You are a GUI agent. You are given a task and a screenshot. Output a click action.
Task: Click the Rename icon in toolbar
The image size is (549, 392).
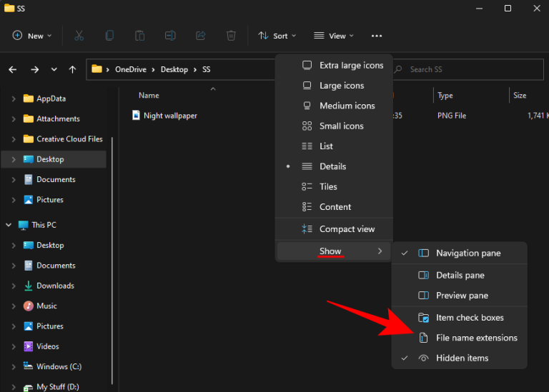pyautogui.click(x=170, y=36)
